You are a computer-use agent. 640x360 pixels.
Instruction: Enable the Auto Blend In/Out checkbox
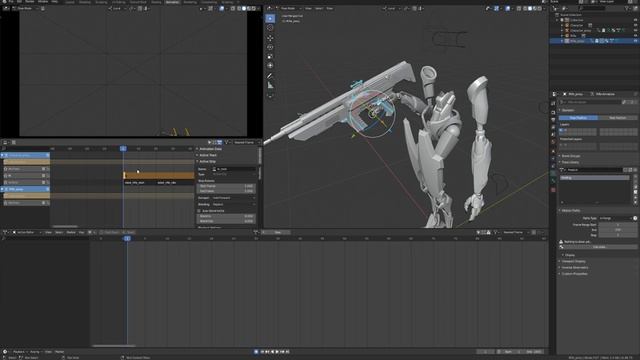tap(199, 211)
